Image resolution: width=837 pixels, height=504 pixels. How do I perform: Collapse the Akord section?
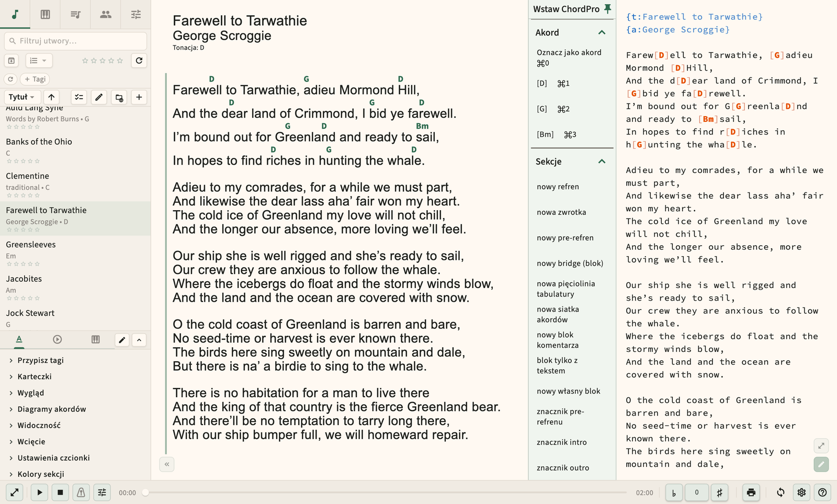[602, 32]
